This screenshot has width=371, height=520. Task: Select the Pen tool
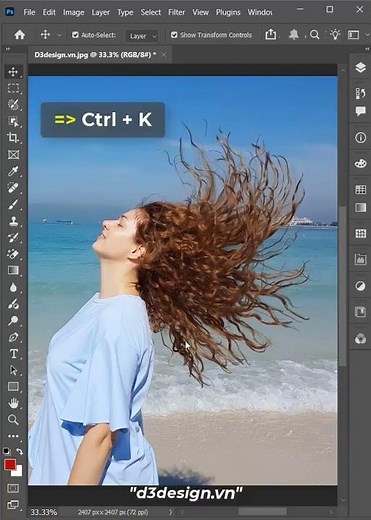[x=13, y=337]
